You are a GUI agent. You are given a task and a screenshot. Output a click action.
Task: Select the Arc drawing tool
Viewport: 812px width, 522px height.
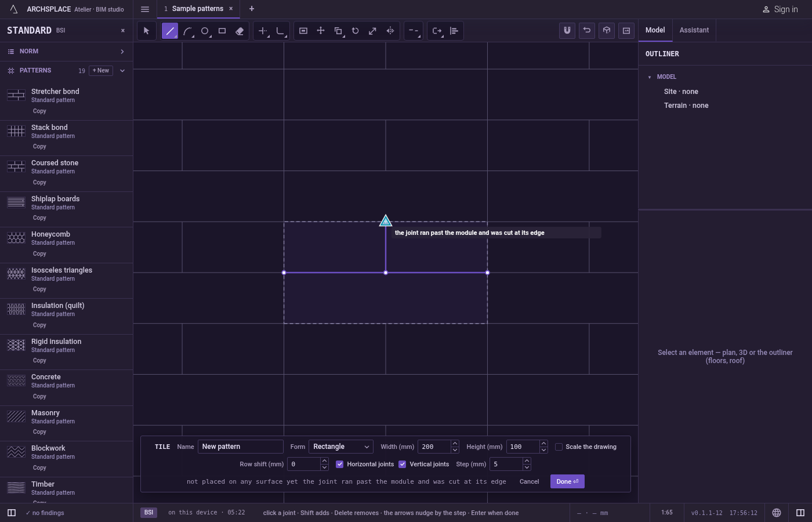tap(187, 31)
